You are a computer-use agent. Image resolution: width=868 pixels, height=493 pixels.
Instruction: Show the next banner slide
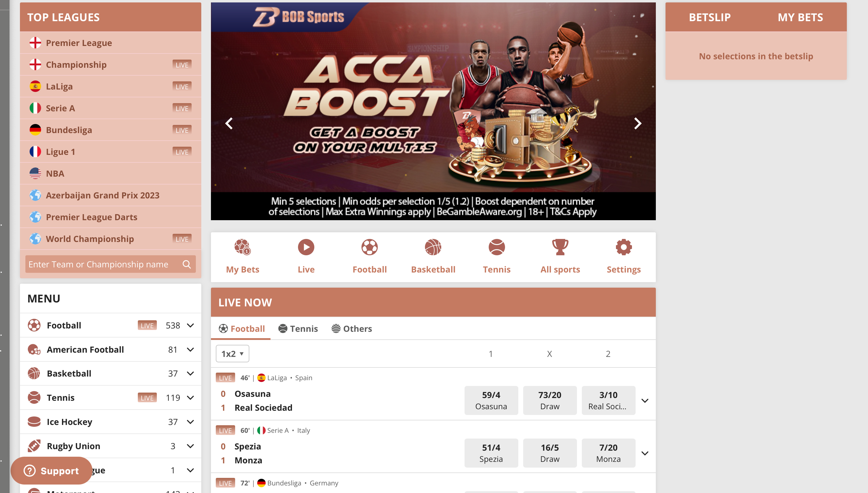(x=637, y=123)
